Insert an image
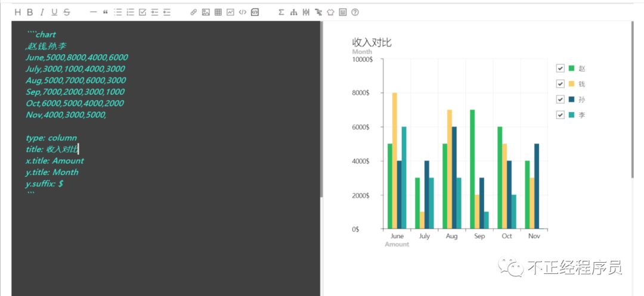 [206, 13]
